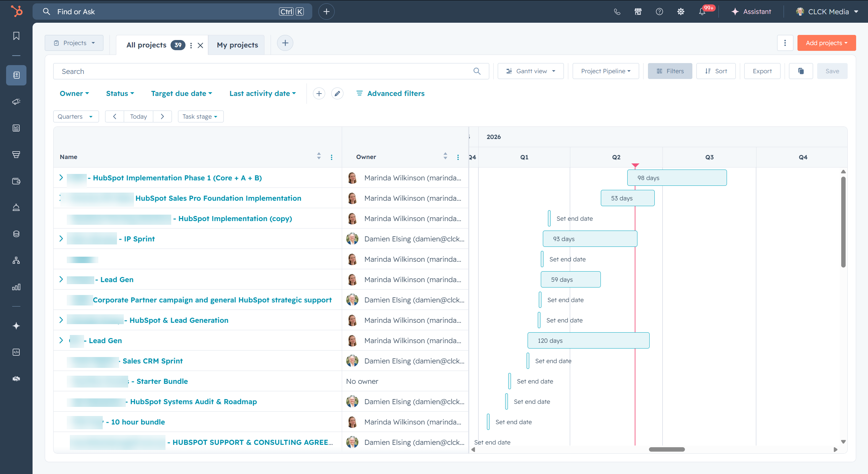Sort by Owner column arrows
The width and height of the screenshot is (868, 474).
(445, 156)
